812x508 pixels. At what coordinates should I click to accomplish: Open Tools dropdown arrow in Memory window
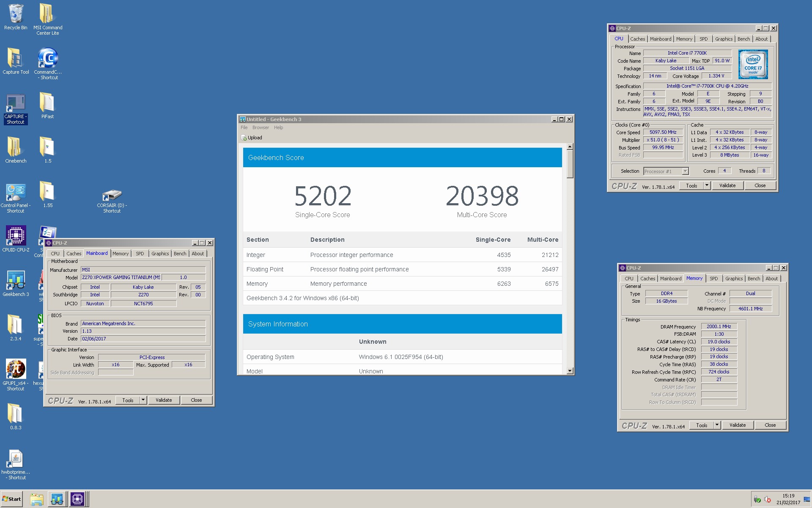[x=717, y=425]
